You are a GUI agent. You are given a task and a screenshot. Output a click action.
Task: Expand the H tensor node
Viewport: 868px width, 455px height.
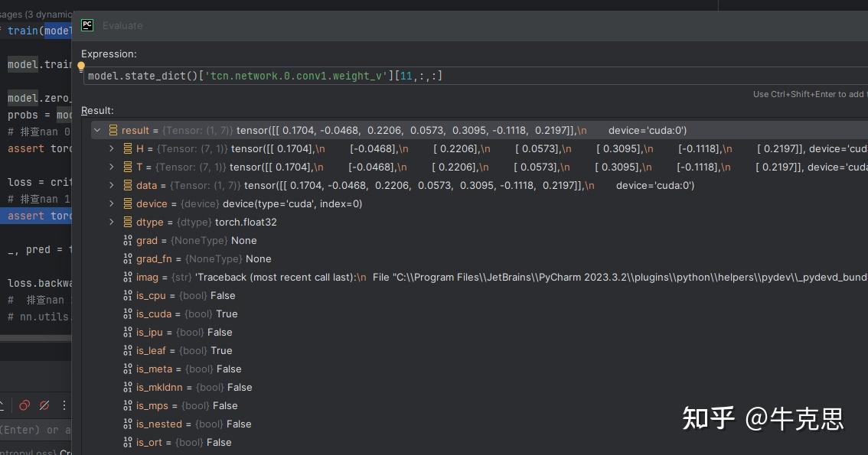coord(112,148)
